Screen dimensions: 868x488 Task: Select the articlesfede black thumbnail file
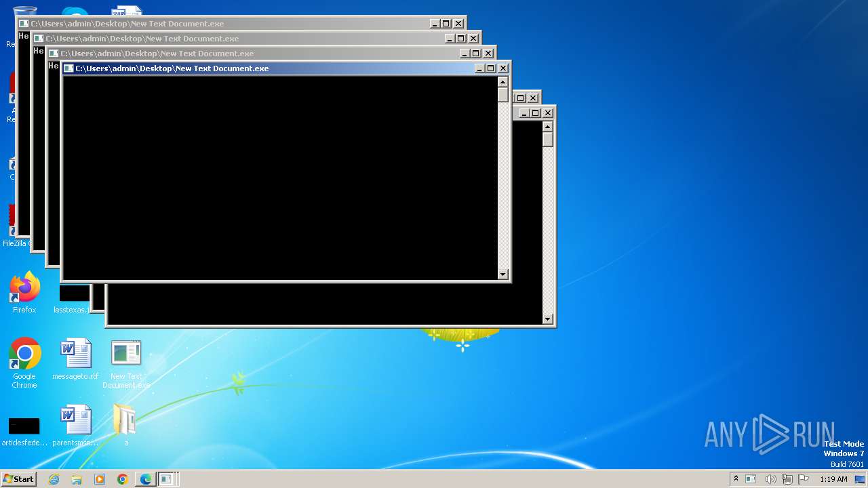[24, 430]
